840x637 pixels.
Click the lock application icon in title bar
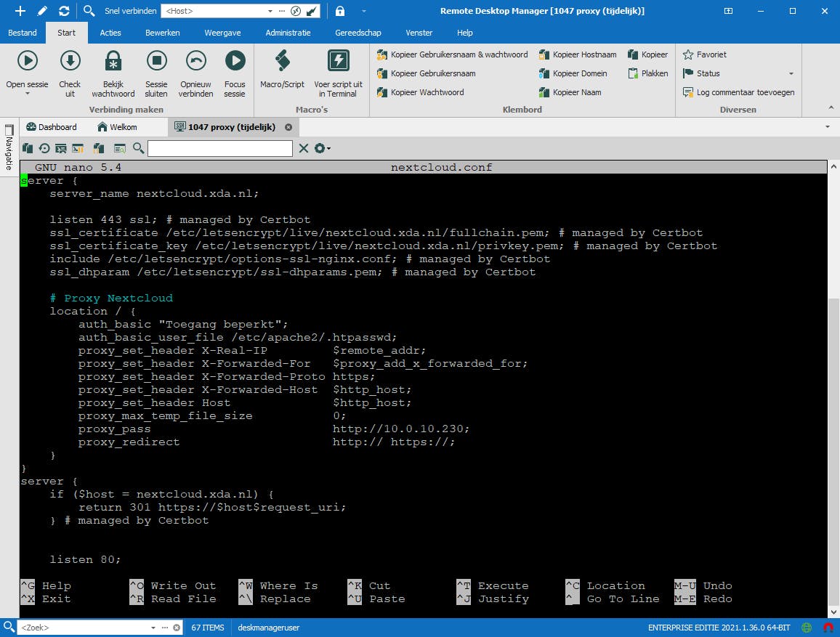click(340, 11)
